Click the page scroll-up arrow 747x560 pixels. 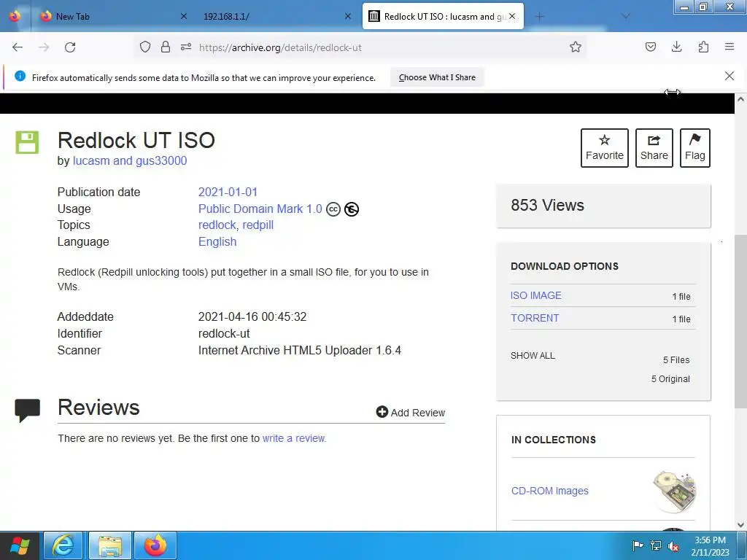click(x=741, y=99)
